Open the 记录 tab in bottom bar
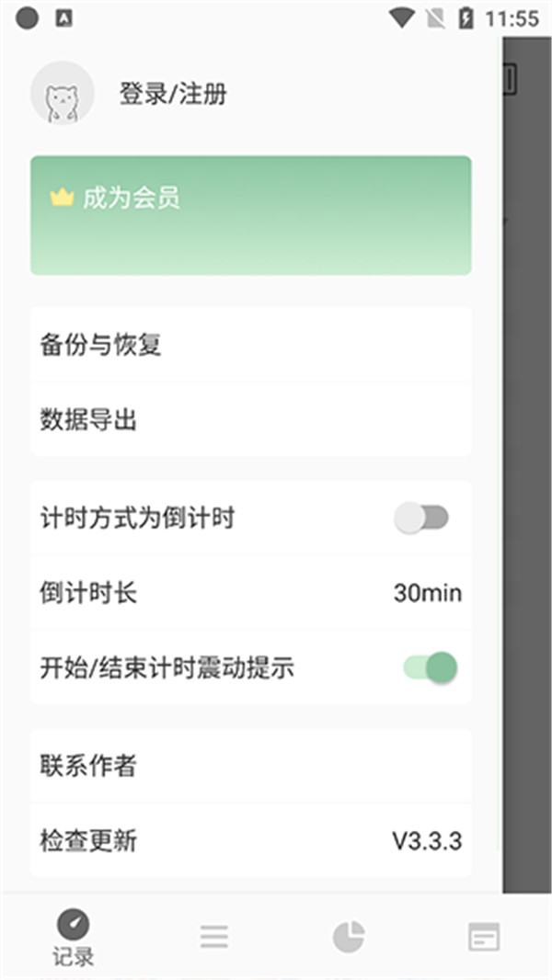The image size is (552, 980). click(x=74, y=938)
